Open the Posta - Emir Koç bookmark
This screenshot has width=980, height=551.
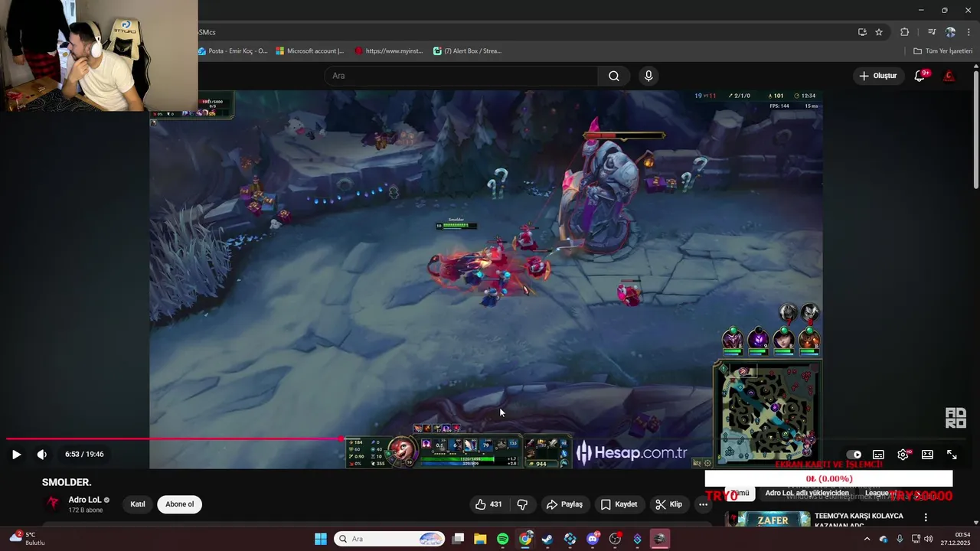(233, 51)
